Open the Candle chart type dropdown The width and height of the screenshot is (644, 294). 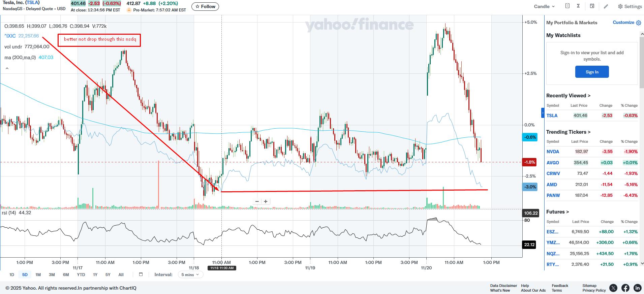[544, 6]
